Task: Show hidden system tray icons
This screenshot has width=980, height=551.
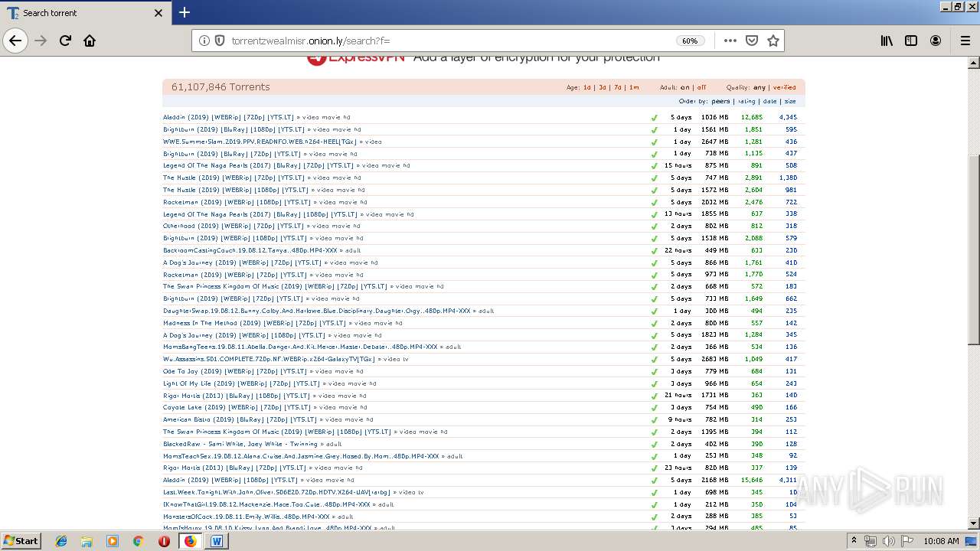Action: (x=854, y=541)
